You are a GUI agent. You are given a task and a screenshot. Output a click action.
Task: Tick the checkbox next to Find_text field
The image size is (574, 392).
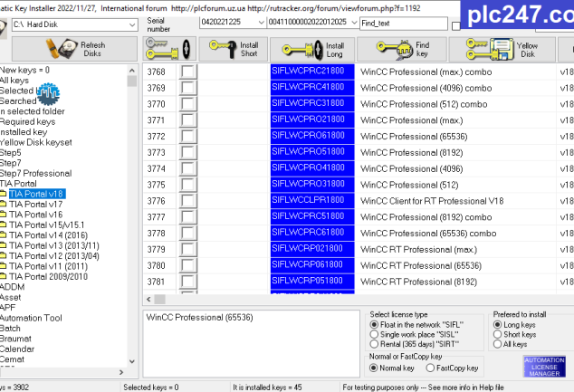pyautogui.click(x=456, y=26)
